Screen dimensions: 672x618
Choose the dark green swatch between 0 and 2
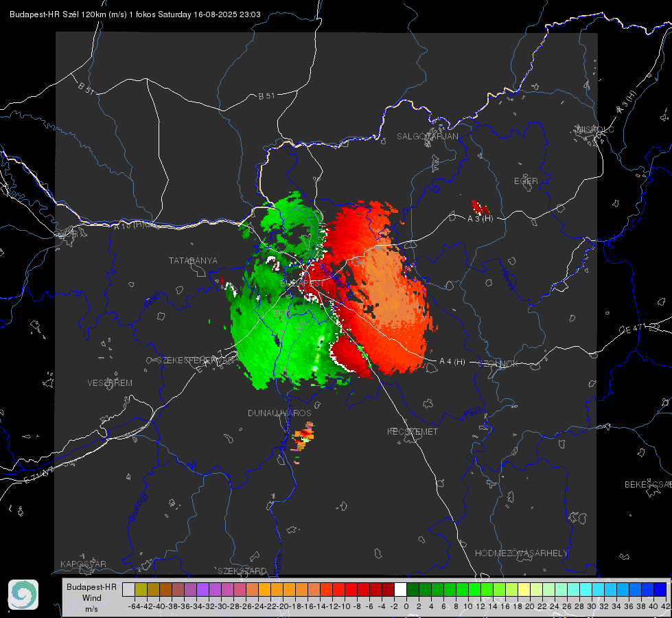pos(413,589)
